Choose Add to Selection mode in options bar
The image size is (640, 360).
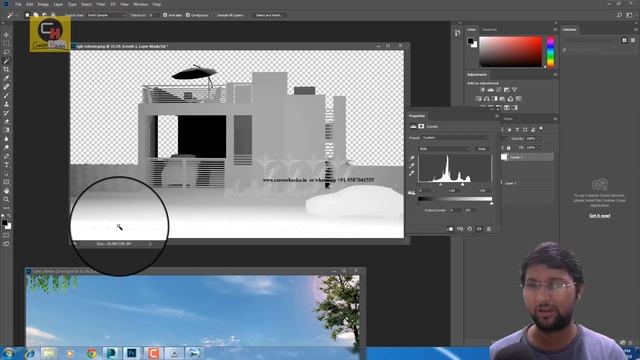[x=36, y=15]
